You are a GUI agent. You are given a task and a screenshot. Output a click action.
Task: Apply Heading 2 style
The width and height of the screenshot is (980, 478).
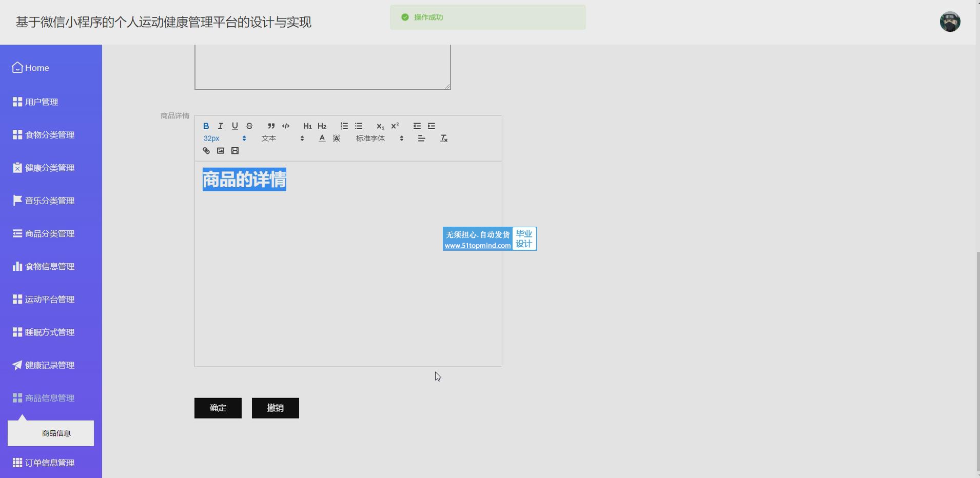click(322, 126)
